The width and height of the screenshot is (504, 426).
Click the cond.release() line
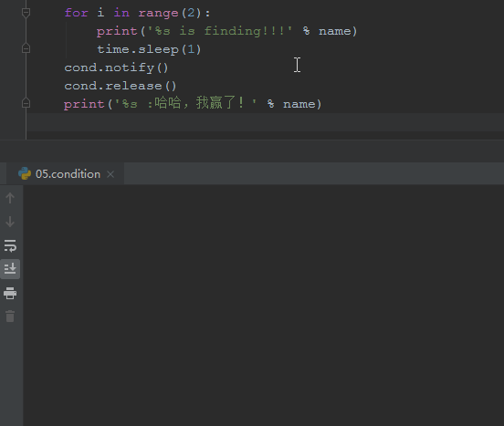point(121,86)
